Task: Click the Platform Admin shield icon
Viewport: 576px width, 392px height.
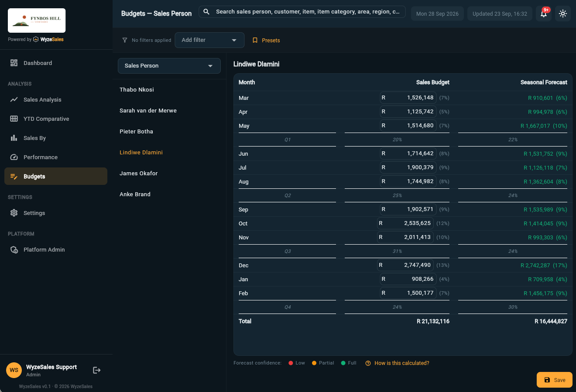Action: 14,249
